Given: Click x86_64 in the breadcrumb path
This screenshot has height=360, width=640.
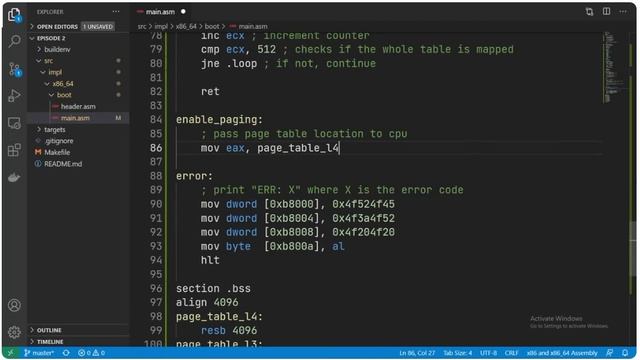Looking at the screenshot, I should coord(186,27).
